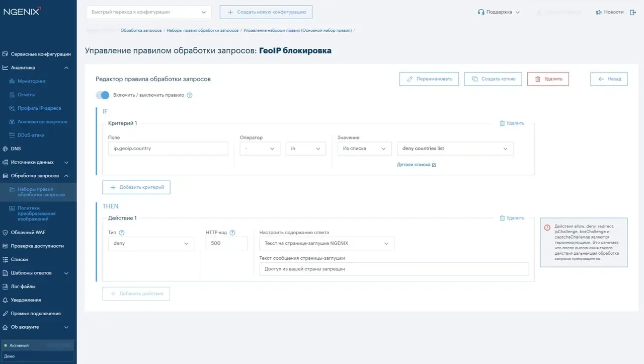Viewport: 644px width, 364px height.
Task: Open Наборы правил обработки запросов item
Action: [38, 192]
